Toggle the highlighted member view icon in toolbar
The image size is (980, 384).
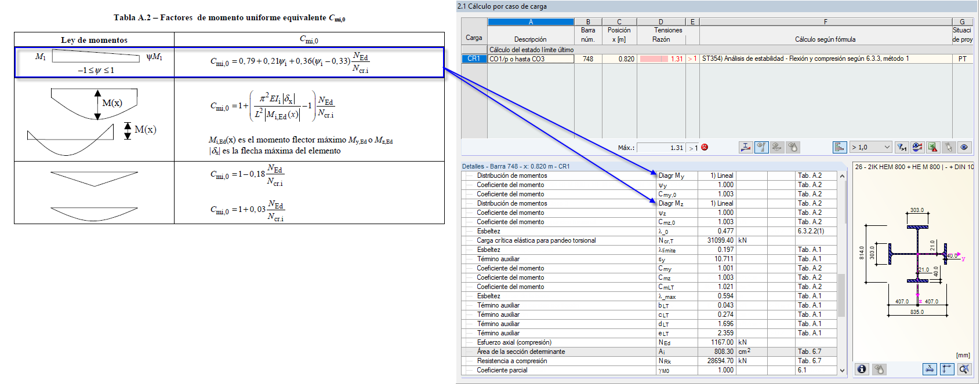(762, 147)
